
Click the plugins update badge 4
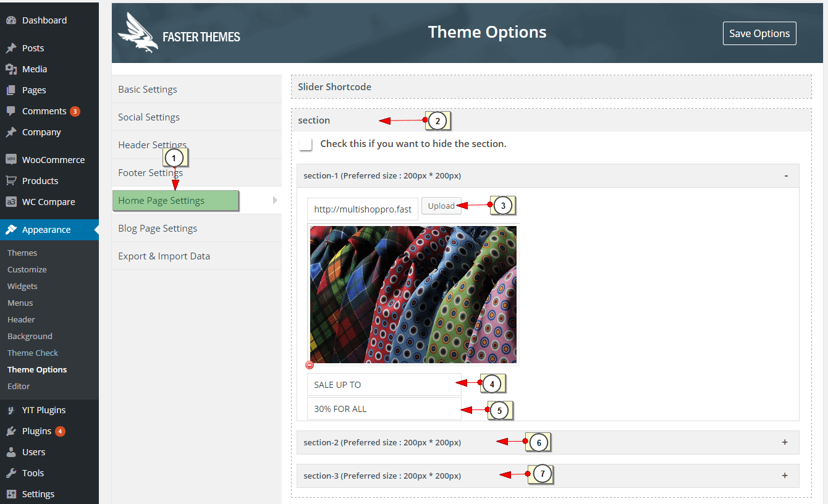(60, 431)
